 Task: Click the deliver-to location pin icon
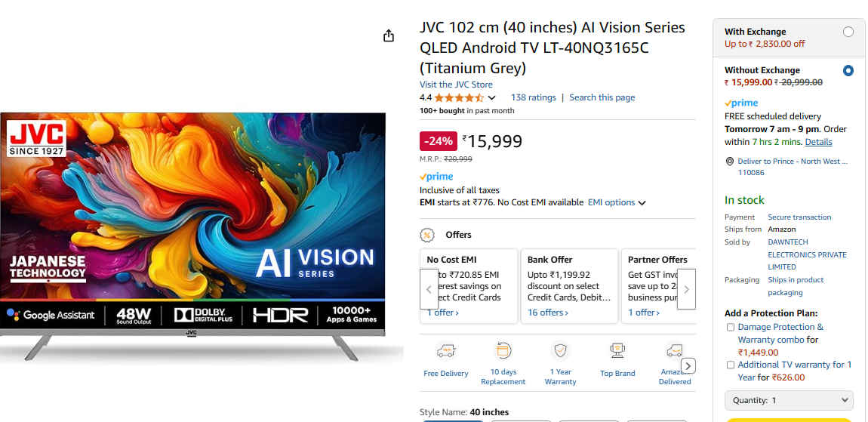pos(729,162)
